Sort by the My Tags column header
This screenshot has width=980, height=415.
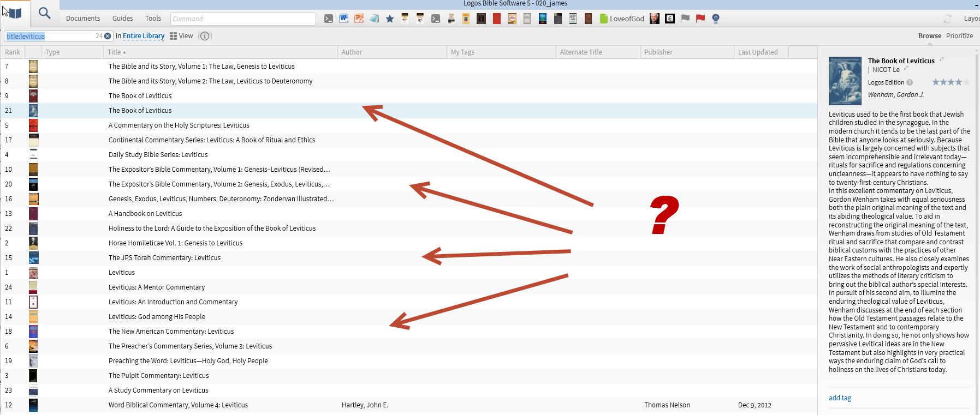501,52
